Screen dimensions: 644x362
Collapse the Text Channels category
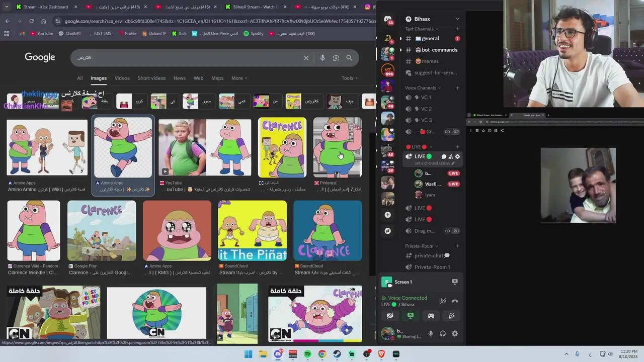click(x=422, y=29)
